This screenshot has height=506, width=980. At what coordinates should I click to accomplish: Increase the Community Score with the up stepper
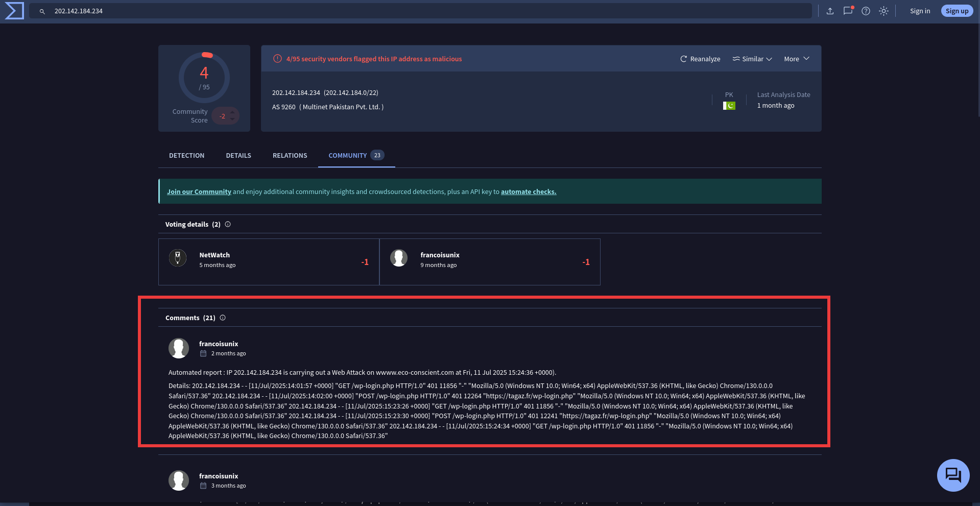pos(232,112)
